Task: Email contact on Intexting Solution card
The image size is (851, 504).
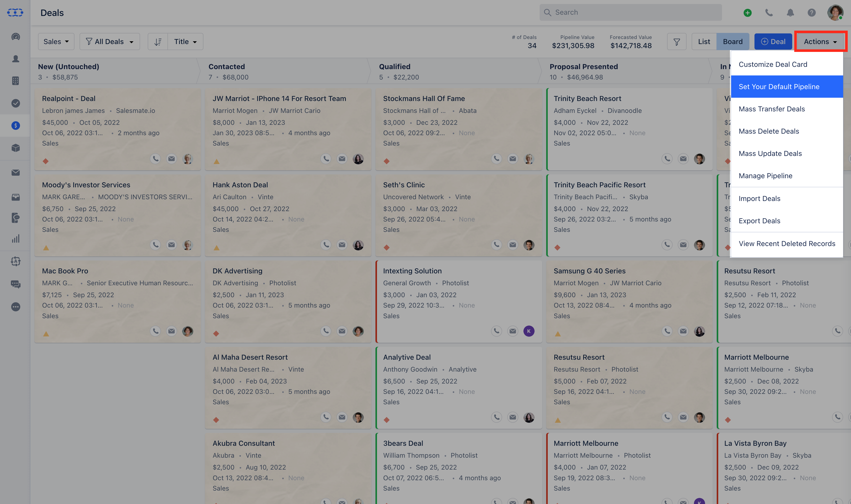Action: point(513,331)
